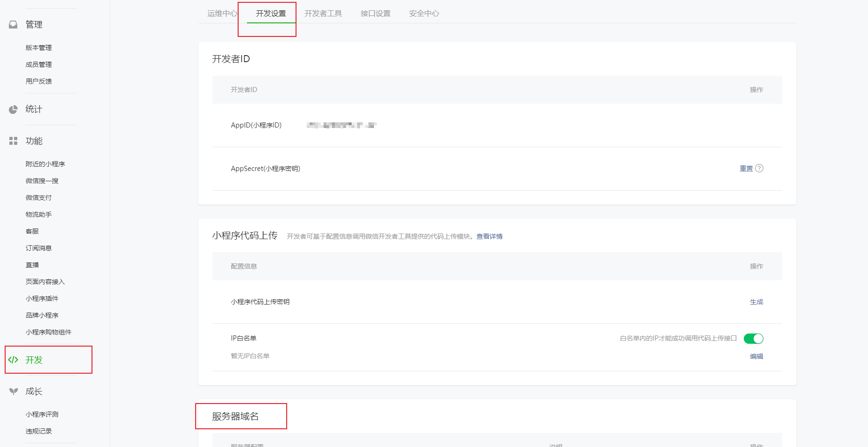Open 违规记录 menu item
The width and height of the screenshot is (868, 447).
39,431
